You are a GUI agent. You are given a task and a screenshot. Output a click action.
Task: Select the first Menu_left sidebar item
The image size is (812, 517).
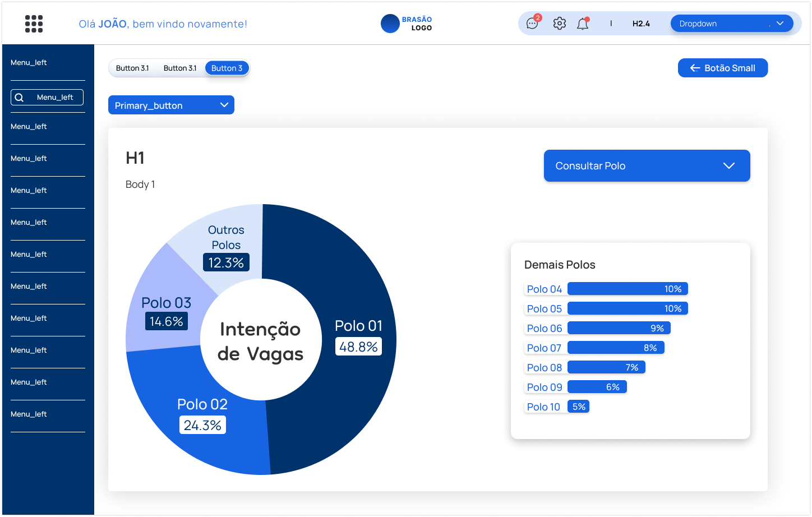[29, 62]
